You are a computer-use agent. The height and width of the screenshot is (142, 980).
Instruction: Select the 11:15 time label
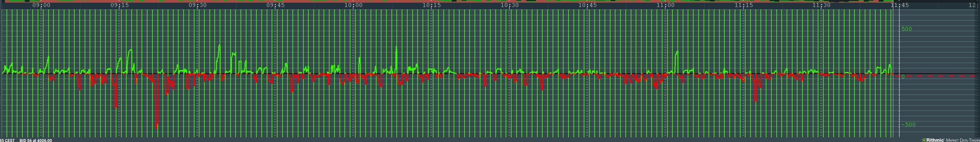pyautogui.click(x=743, y=5)
